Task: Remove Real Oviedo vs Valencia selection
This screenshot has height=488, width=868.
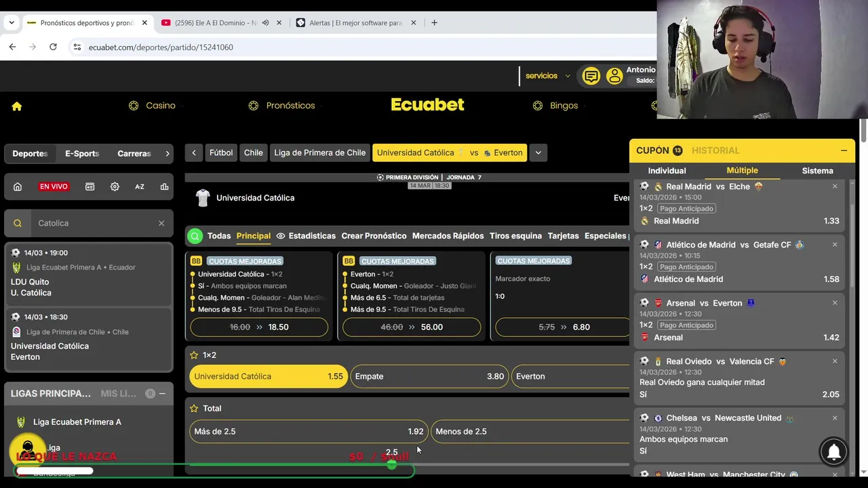Action: point(835,361)
